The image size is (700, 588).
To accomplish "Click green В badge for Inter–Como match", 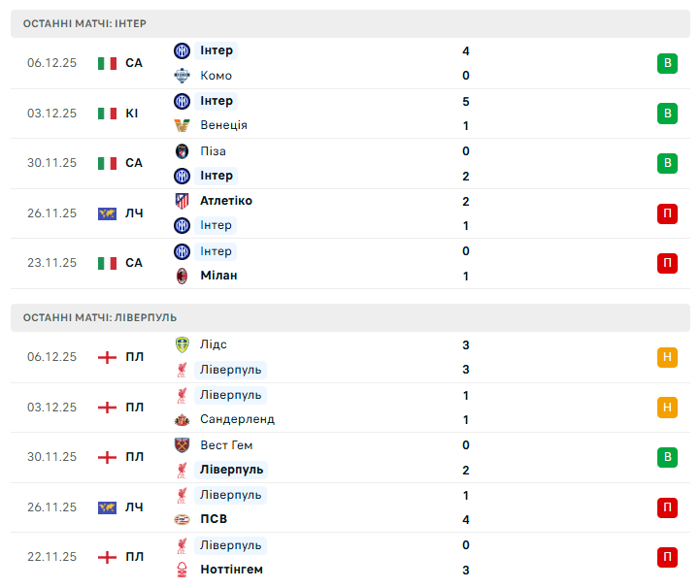I will coord(667,63).
